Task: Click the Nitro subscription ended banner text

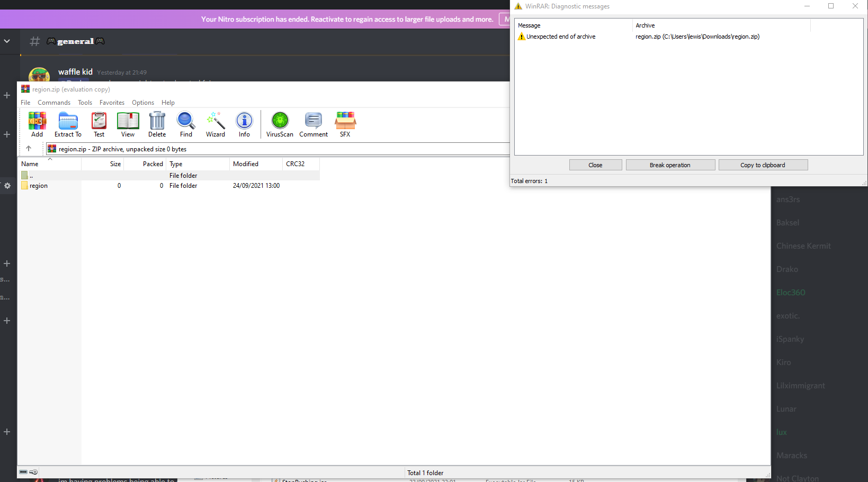Action: (x=347, y=19)
